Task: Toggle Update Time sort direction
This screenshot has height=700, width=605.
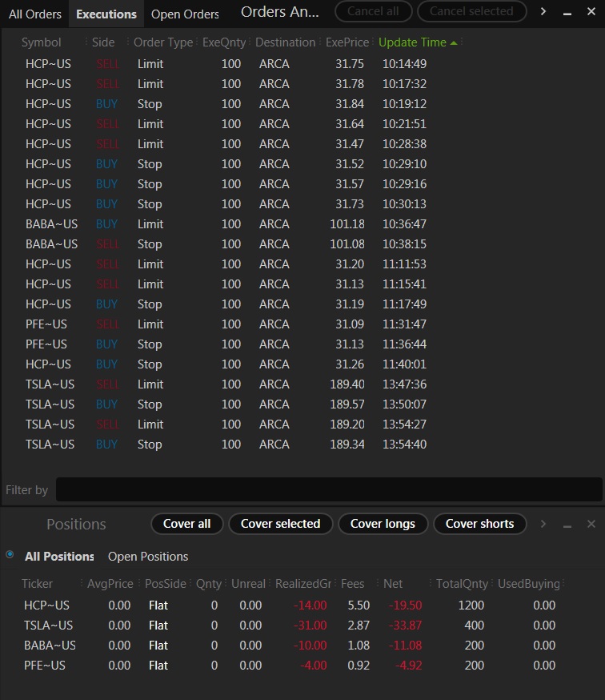Action: point(412,42)
